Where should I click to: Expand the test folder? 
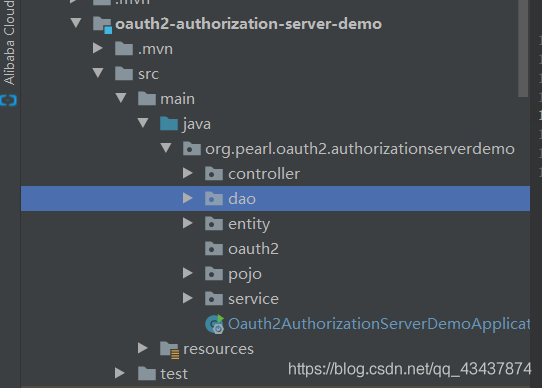click(120, 373)
